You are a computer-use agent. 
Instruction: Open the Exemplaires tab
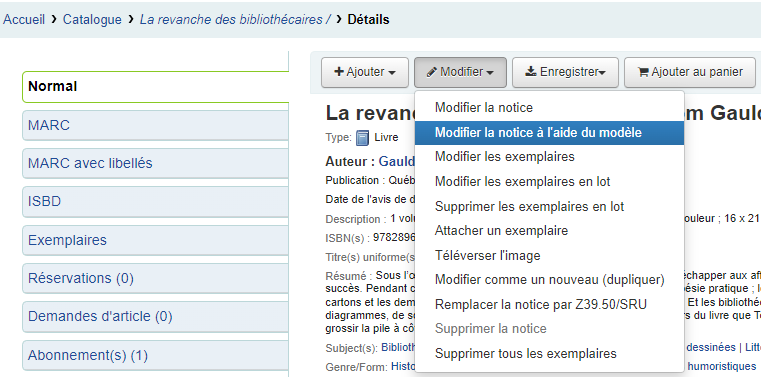155,240
